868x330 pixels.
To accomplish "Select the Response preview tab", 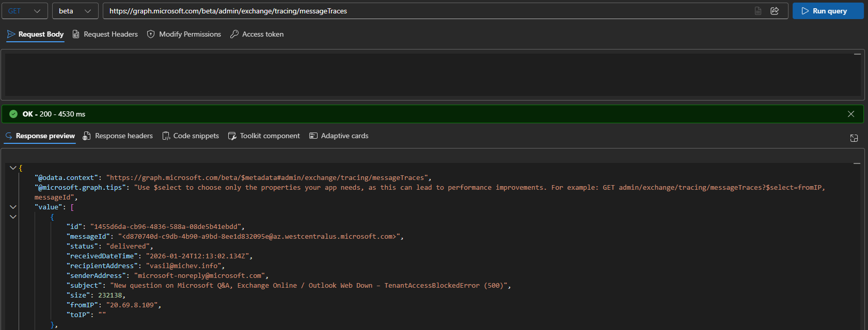I will [40, 136].
